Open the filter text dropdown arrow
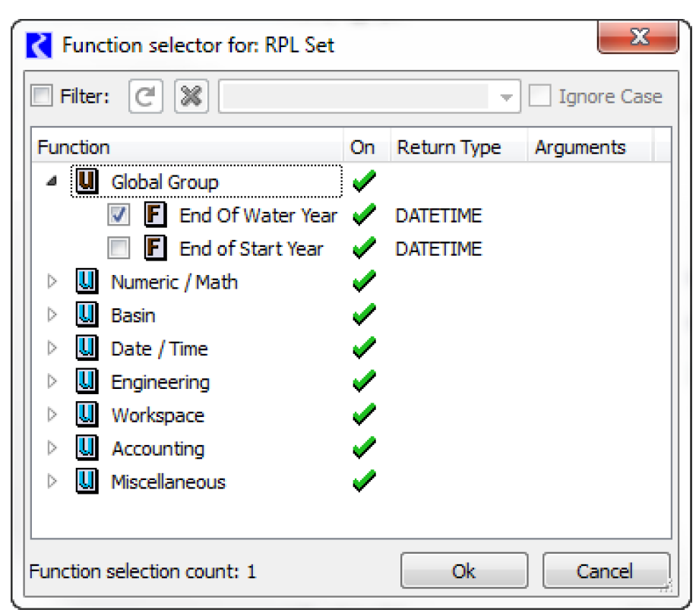This screenshot has height=616, width=699. 507,98
